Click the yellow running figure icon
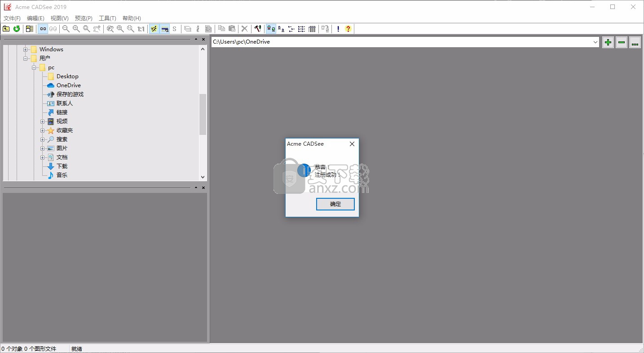Image resolution: width=644 pixels, height=353 pixels. pyautogui.click(x=154, y=29)
